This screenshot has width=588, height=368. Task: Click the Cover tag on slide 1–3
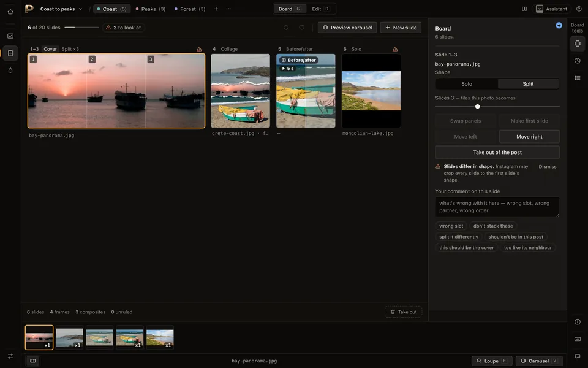50,49
